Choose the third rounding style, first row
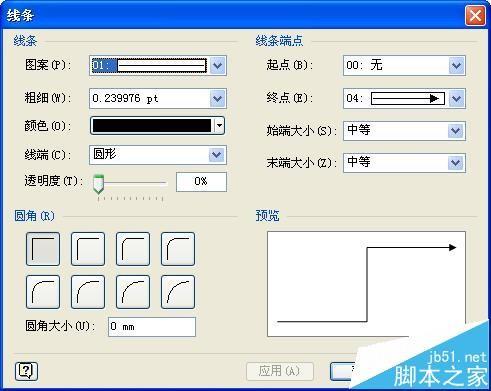Screen dimensions: 491x391 tap(133, 249)
